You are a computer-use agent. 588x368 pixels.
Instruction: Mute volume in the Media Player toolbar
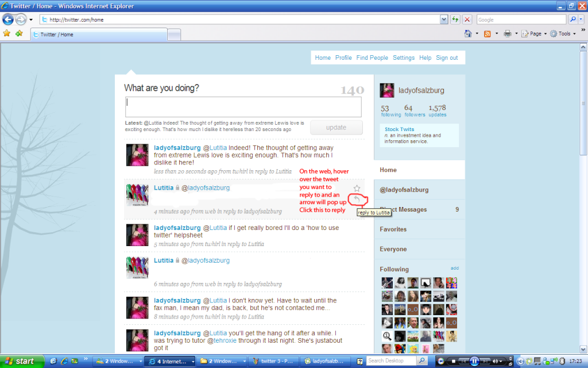point(494,361)
